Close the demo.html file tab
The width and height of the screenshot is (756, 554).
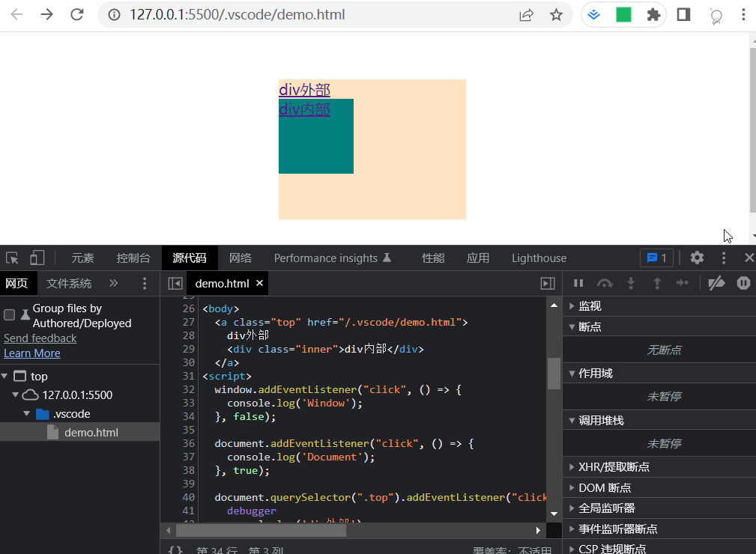[x=259, y=283]
